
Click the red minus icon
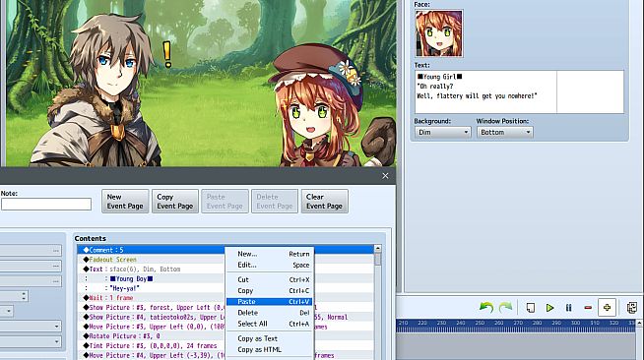588,308
